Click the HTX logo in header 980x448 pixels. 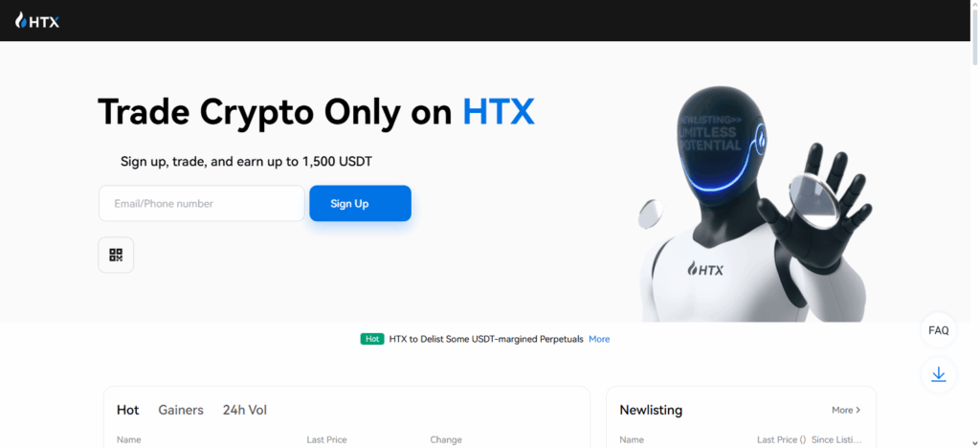37,21
